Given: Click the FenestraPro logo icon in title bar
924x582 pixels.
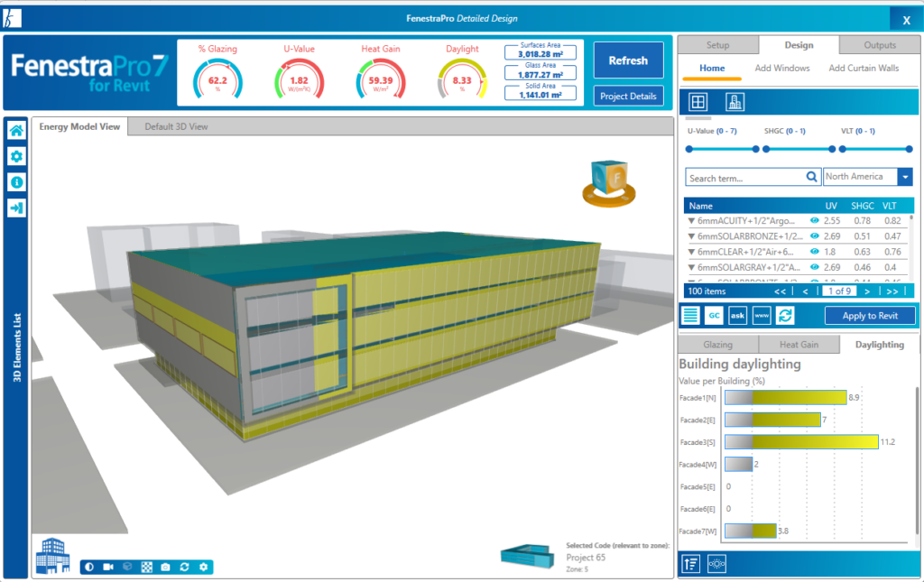Looking at the screenshot, I should click(x=12, y=18).
